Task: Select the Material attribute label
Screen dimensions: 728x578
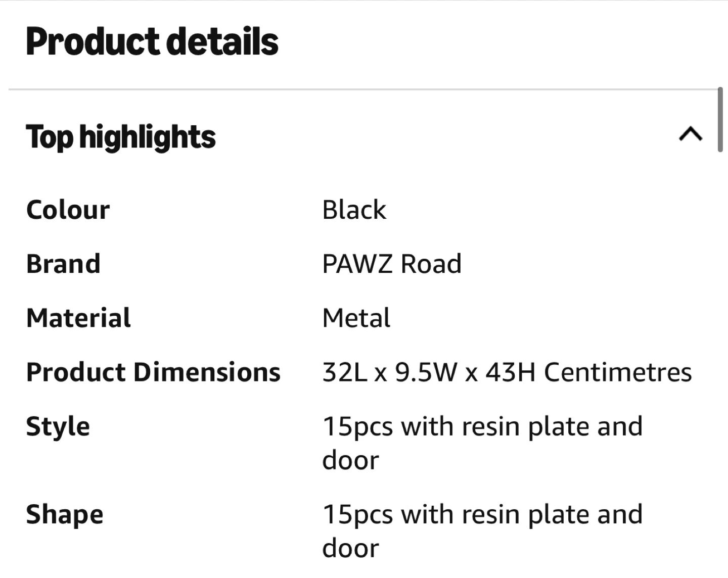Action: pyautogui.click(x=78, y=318)
